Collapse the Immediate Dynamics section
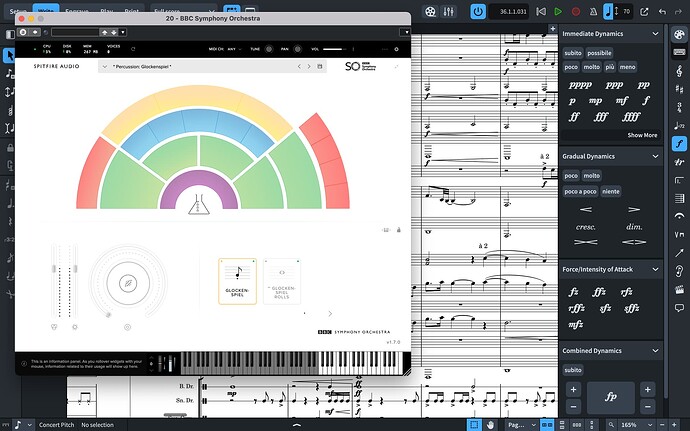This screenshot has height=431, width=690. [655, 34]
